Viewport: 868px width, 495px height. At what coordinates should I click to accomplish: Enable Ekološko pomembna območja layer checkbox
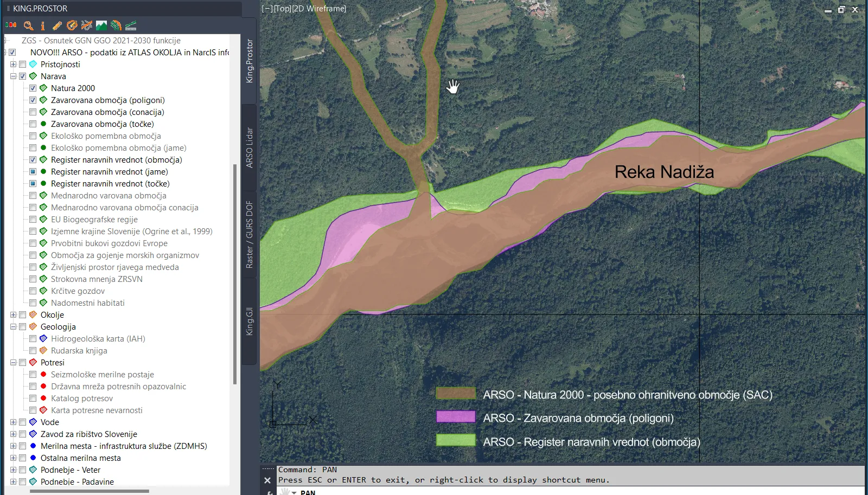pyautogui.click(x=33, y=136)
